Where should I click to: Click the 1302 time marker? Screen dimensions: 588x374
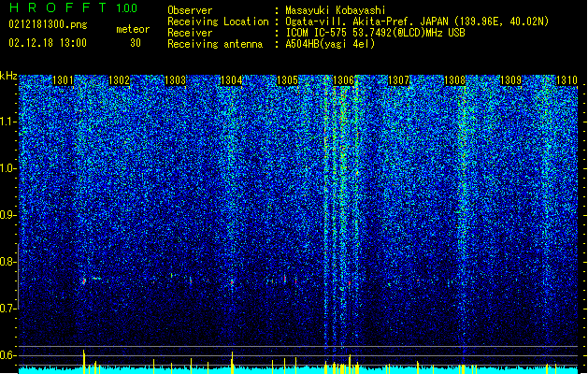119,80
